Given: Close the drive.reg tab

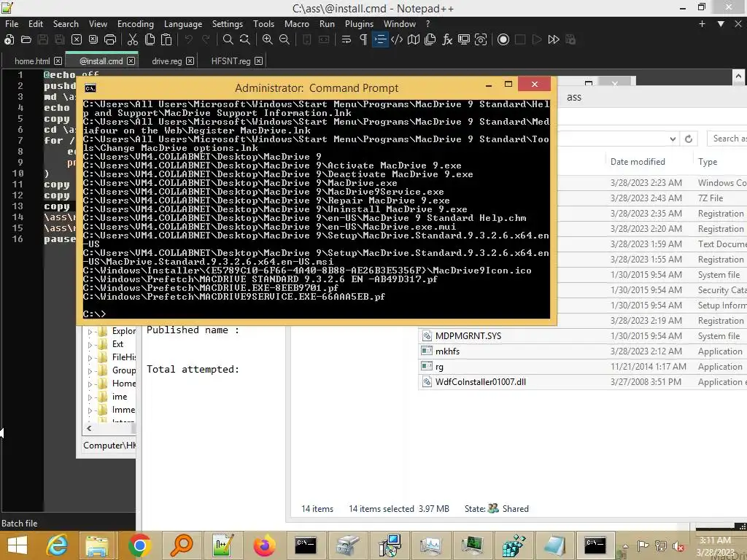Looking at the screenshot, I should click(190, 61).
